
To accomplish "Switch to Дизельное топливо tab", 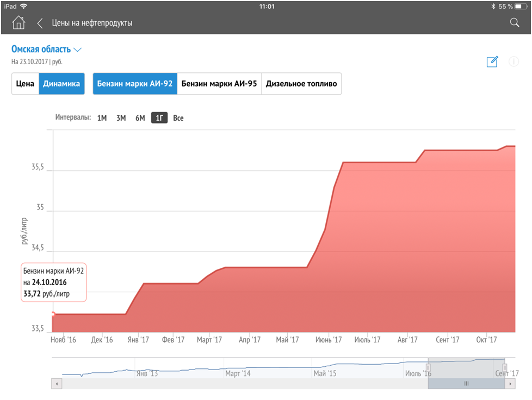I will click(x=301, y=84).
